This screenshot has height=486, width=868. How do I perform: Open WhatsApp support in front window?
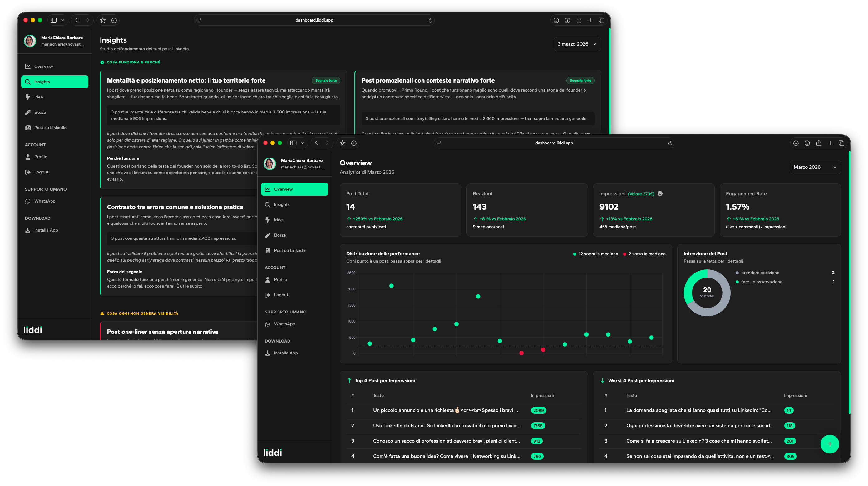[x=284, y=324]
